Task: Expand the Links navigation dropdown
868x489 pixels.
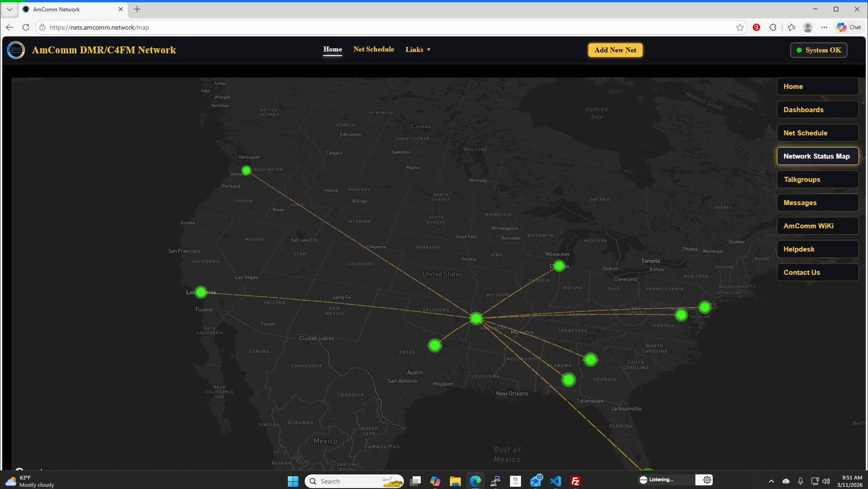Action: tap(417, 50)
